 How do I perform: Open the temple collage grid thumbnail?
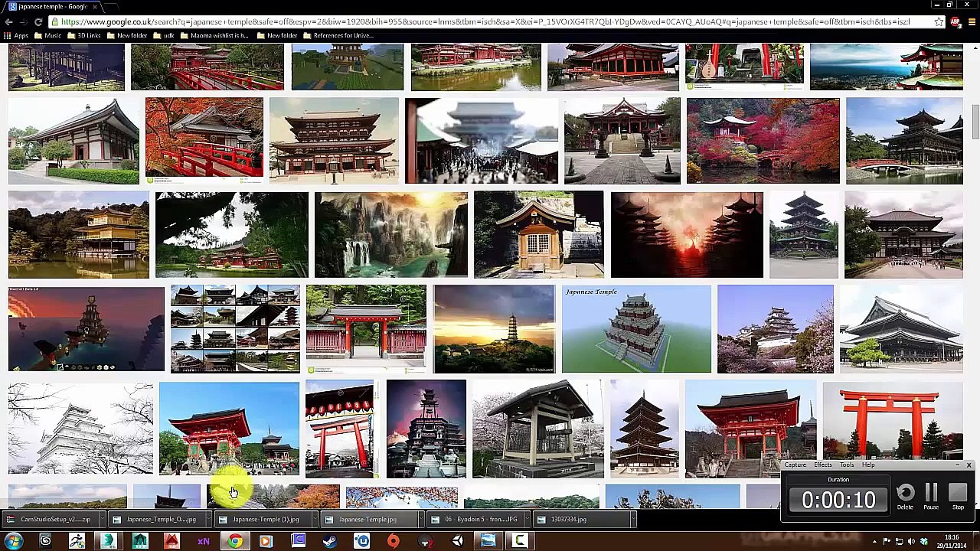coord(235,329)
